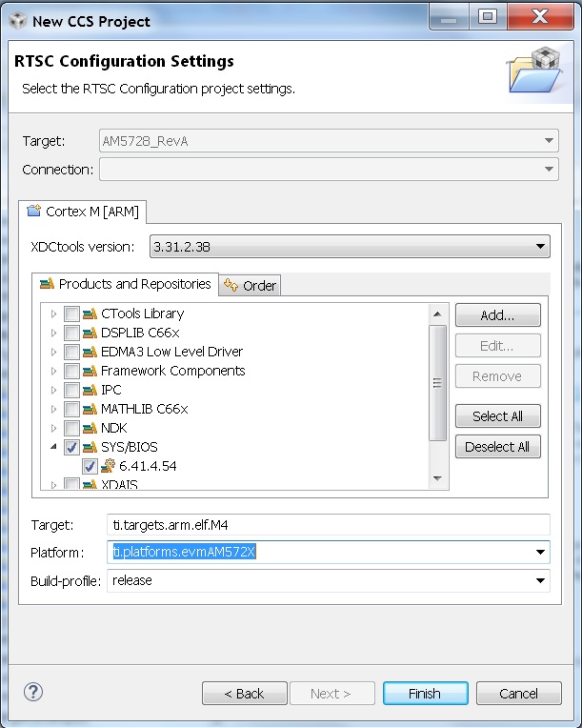
Task: Click the Finish button
Action: coord(424,694)
